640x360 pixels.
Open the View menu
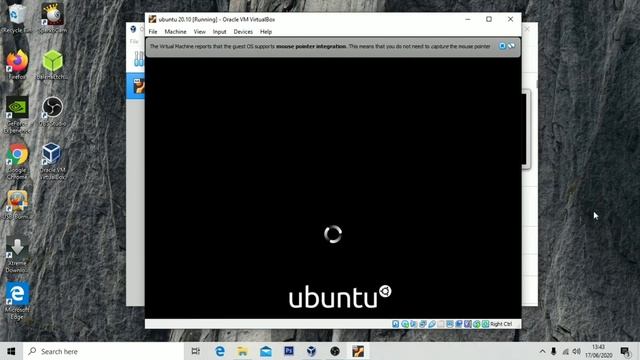200,32
